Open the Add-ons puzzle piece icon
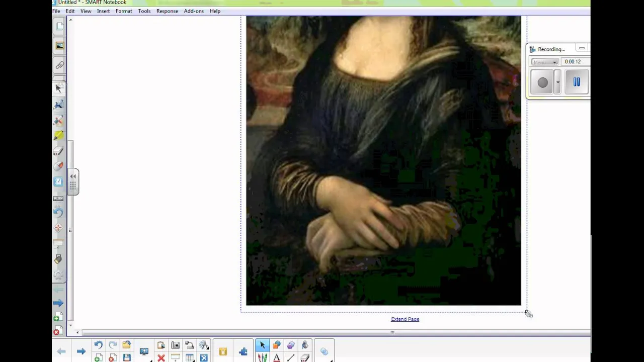This screenshot has width=644, height=362. pyautogui.click(x=243, y=351)
